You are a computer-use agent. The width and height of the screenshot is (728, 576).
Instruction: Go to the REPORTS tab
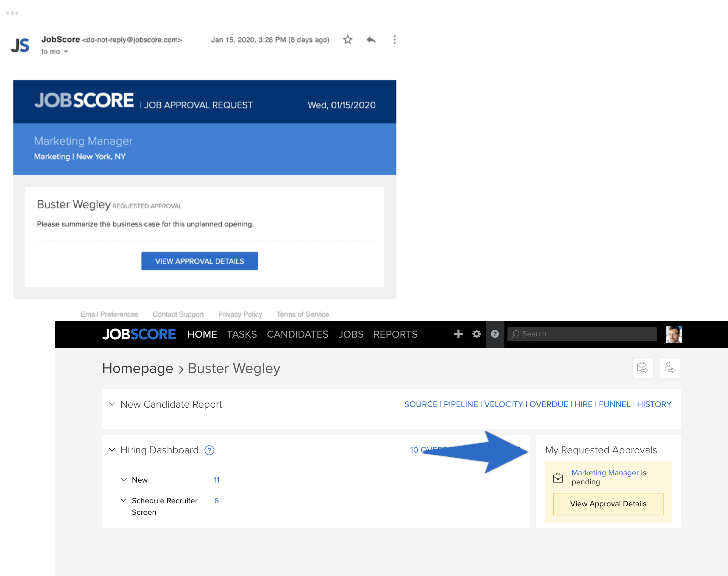[x=395, y=334]
